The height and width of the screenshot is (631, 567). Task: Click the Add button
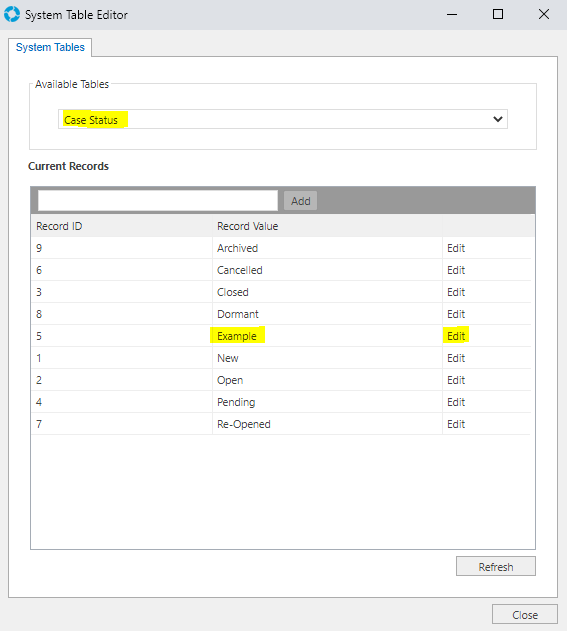pos(301,201)
